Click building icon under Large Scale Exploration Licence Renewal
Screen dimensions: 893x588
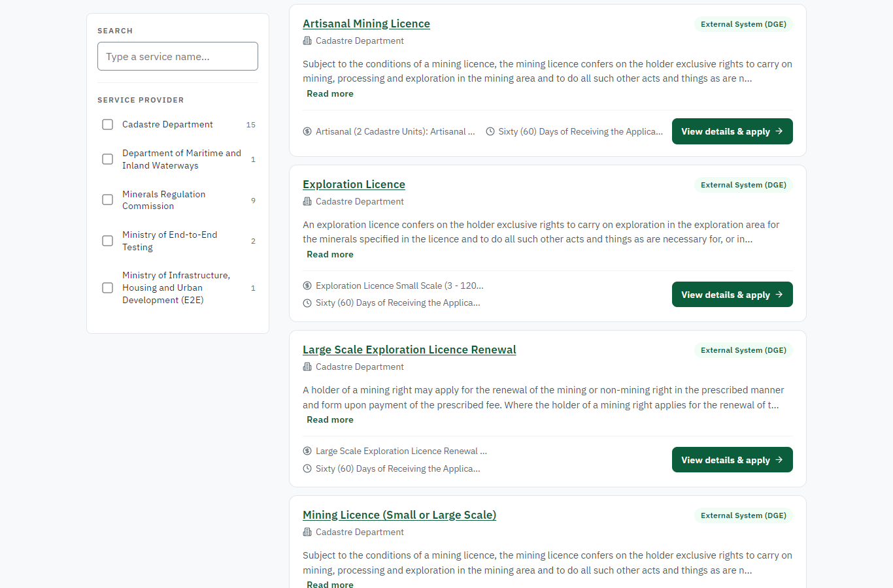[x=307, y=367]
